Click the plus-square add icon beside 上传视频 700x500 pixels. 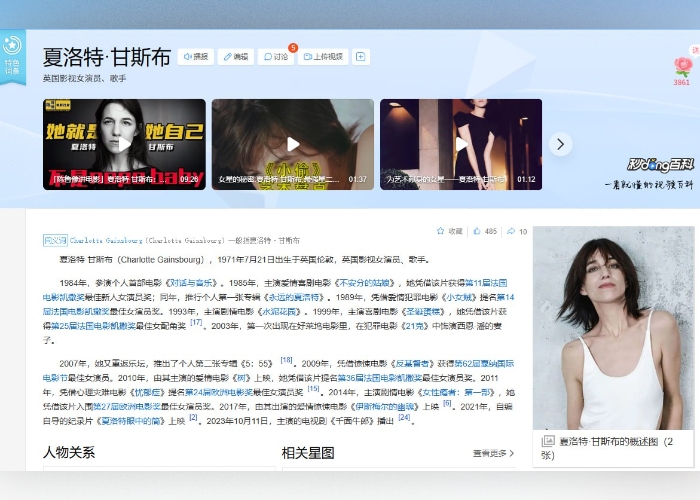361,57
